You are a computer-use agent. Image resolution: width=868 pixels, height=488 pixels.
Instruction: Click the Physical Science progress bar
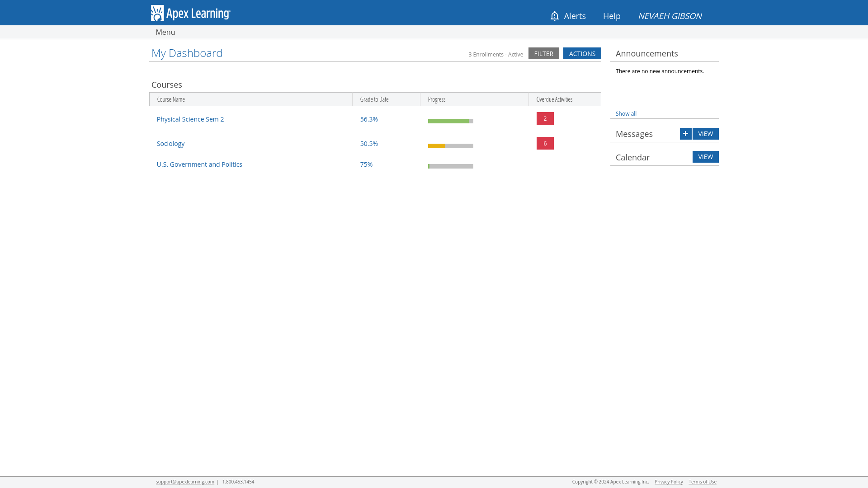pyautogui.click(x=450, y=121)
